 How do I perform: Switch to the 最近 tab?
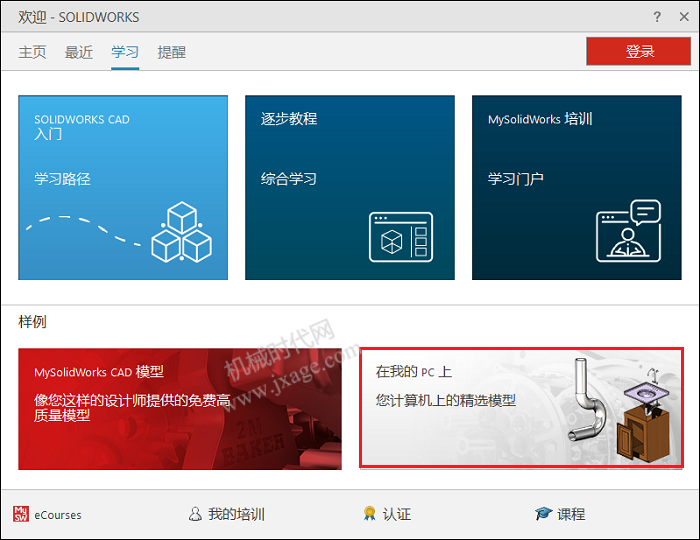click(79, 52)
